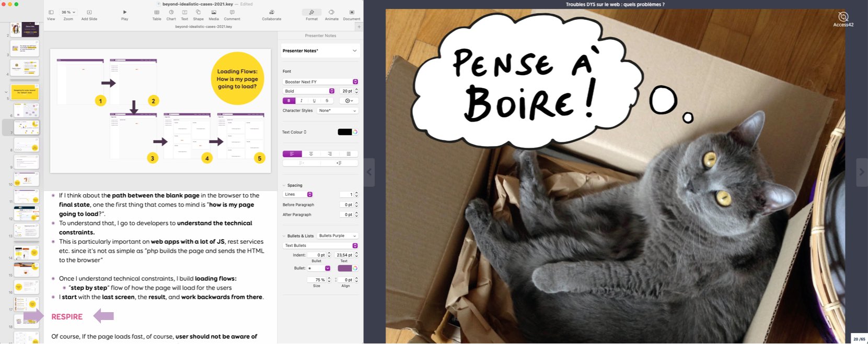Image resolution: width=868 pixels, height=344 pixels.
Task: Add a Comment from the toolbar
Action: point(232,13)
